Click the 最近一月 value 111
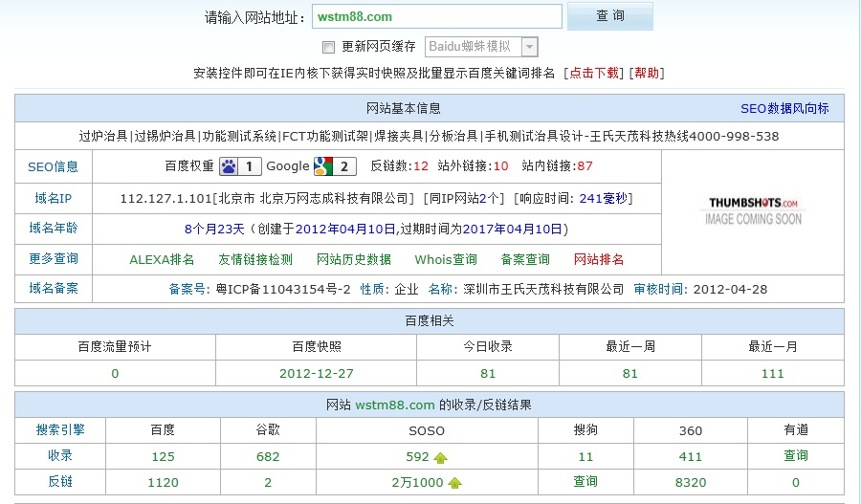Screen dimensions: 861x504 (773, 374)
